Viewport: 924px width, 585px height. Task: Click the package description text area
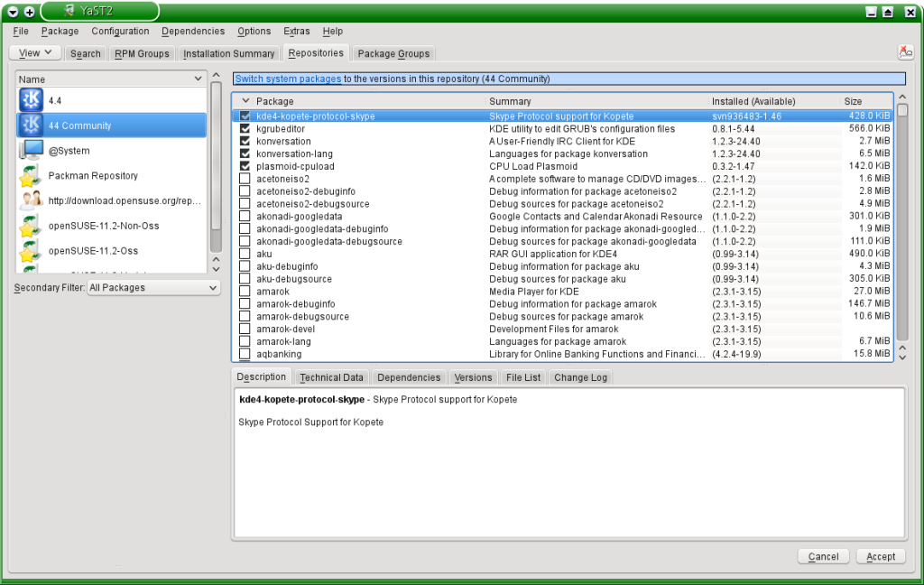[x=569, y=463]
